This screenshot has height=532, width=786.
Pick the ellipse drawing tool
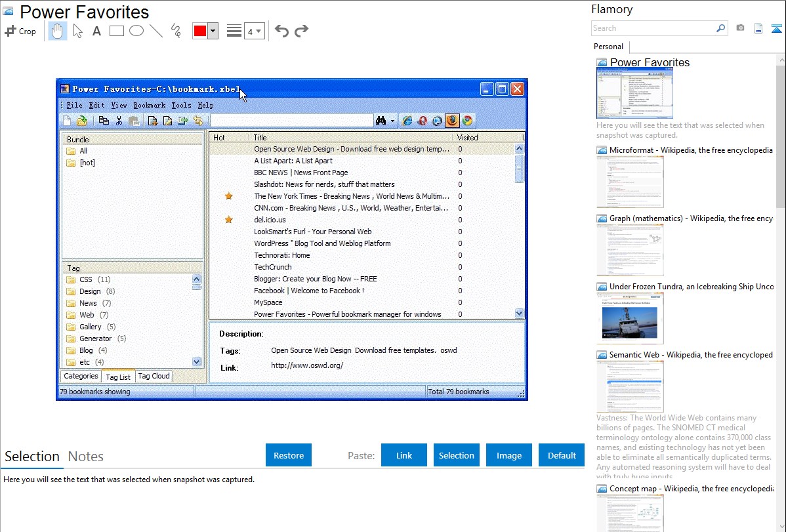tap(136, 31)
